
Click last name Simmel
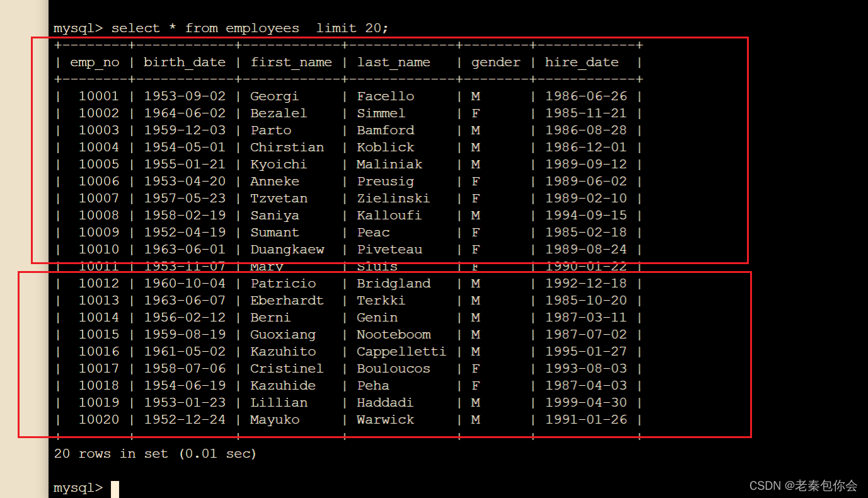click(x=381, y=113)
